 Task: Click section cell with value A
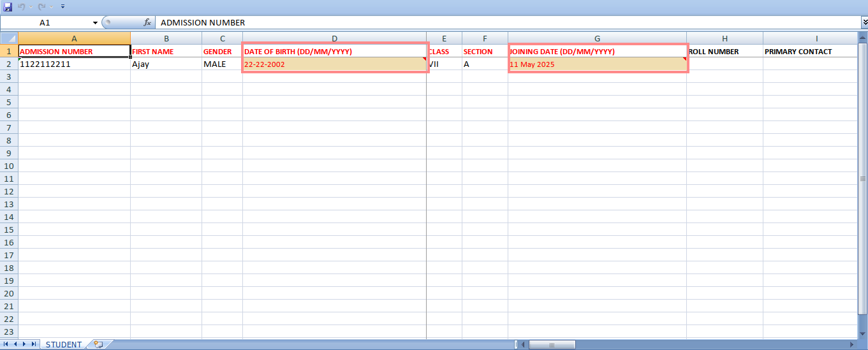(x=485, y=64)
